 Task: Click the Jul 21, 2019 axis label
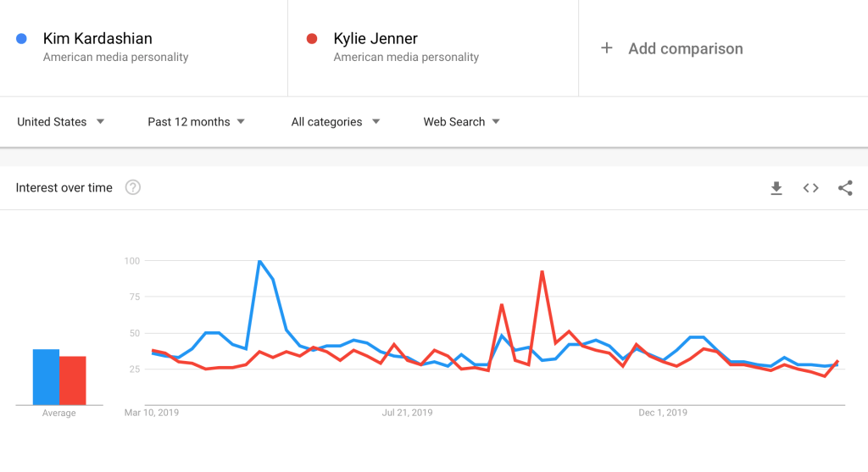tap(408, 413)
